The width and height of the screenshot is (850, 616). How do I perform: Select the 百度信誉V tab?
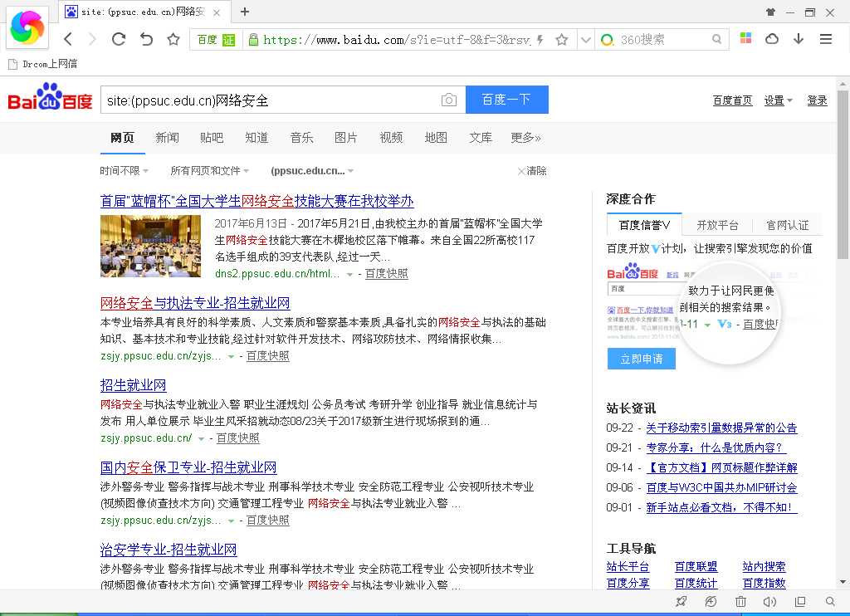tap(644, 224)
